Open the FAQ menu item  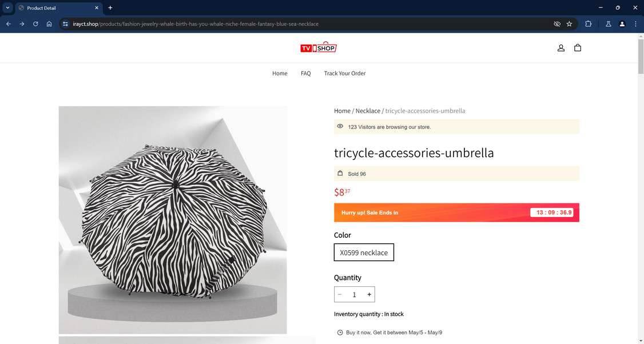coord(305,73)
